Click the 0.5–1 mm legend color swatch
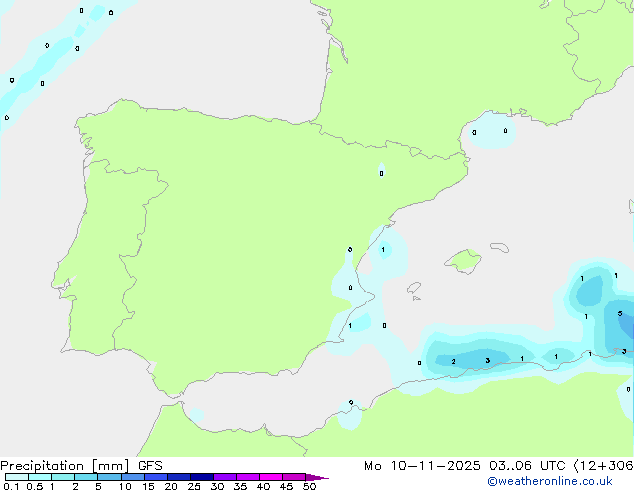This screenshot has width=634, height=490. click(40, 477)
